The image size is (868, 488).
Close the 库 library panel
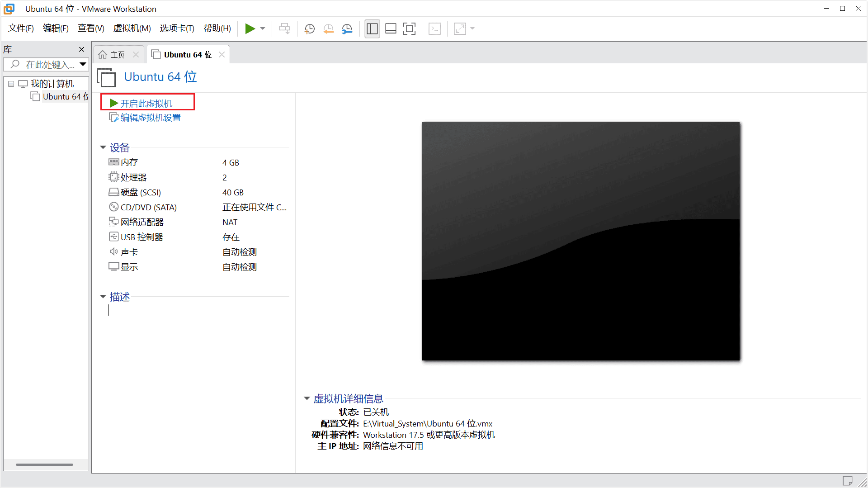click(x=81, y=49)
